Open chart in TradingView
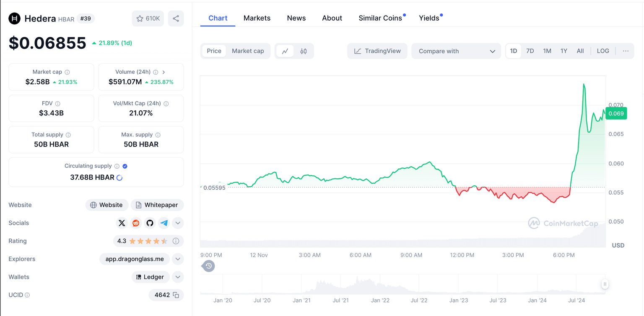The width and height of the screenshot is (644, 316). click(x=377, y=51)
